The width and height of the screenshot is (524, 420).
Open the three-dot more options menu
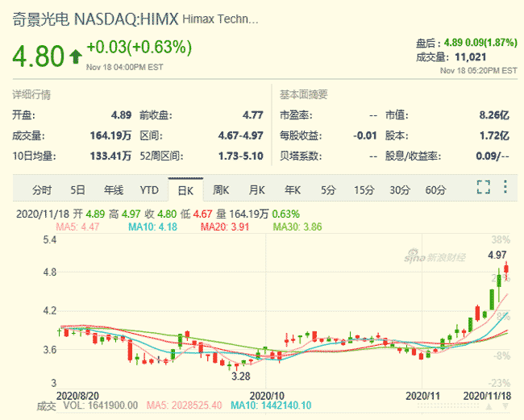point(505,187)
